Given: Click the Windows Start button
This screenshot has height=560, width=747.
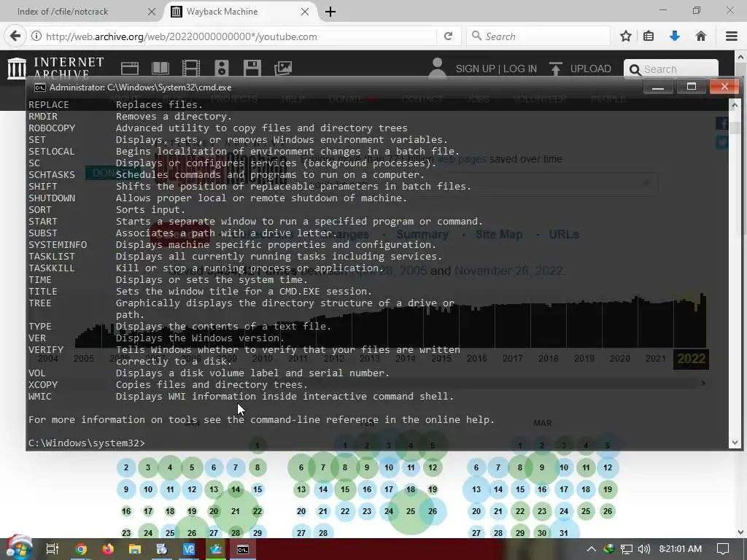Looking at the screenshot, I should click(x=18, y=548).
